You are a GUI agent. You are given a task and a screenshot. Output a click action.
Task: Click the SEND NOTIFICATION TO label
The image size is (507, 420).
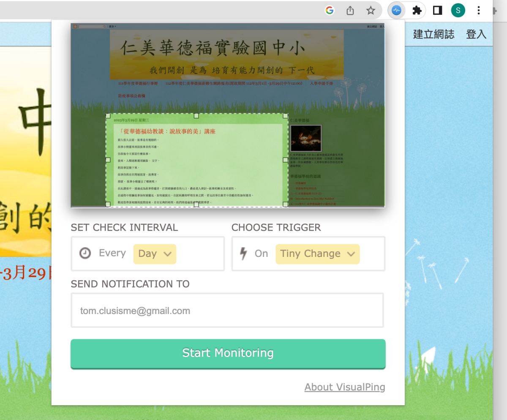pyautogui.click(x=130, y=284)
